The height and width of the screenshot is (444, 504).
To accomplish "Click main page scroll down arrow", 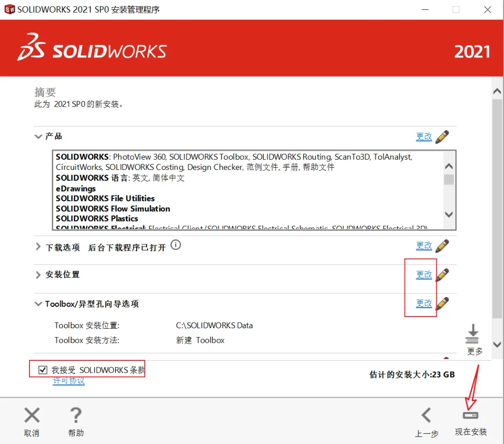I will coord(497,345).
